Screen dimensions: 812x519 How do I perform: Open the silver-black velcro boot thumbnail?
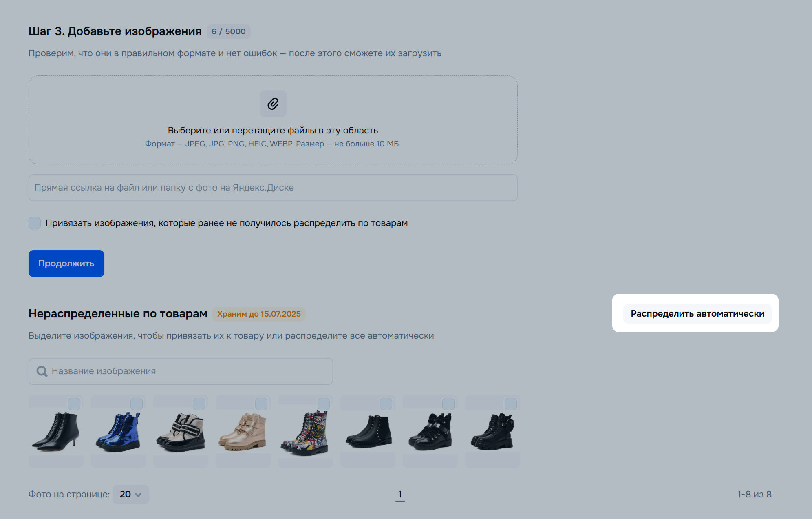tap(181, 432)
